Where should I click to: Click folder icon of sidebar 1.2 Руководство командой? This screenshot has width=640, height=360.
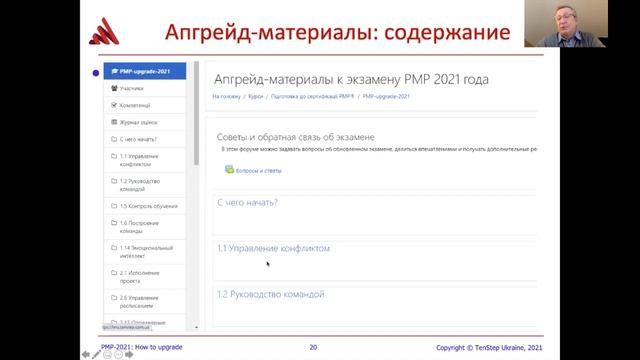[x=114, y=181]
